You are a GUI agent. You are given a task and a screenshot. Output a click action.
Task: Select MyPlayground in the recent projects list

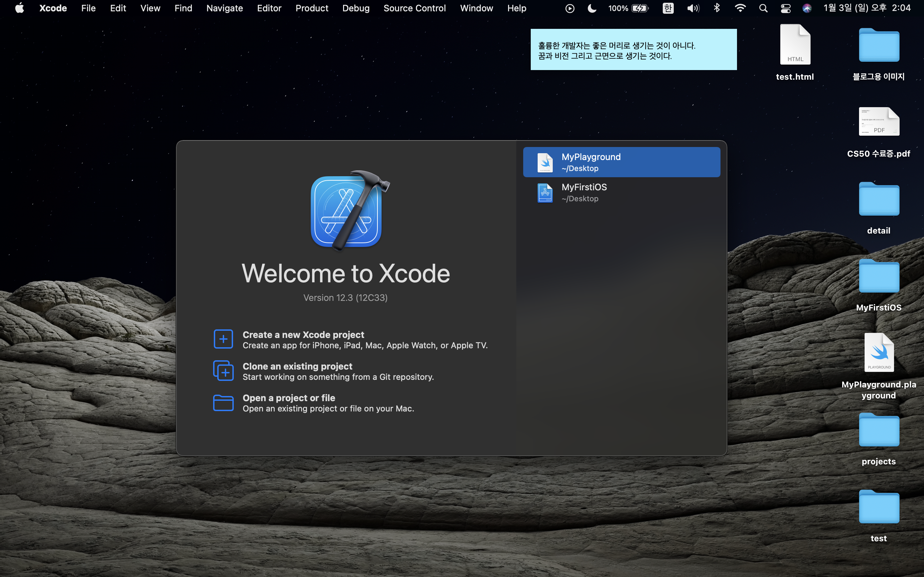point(621,162)
